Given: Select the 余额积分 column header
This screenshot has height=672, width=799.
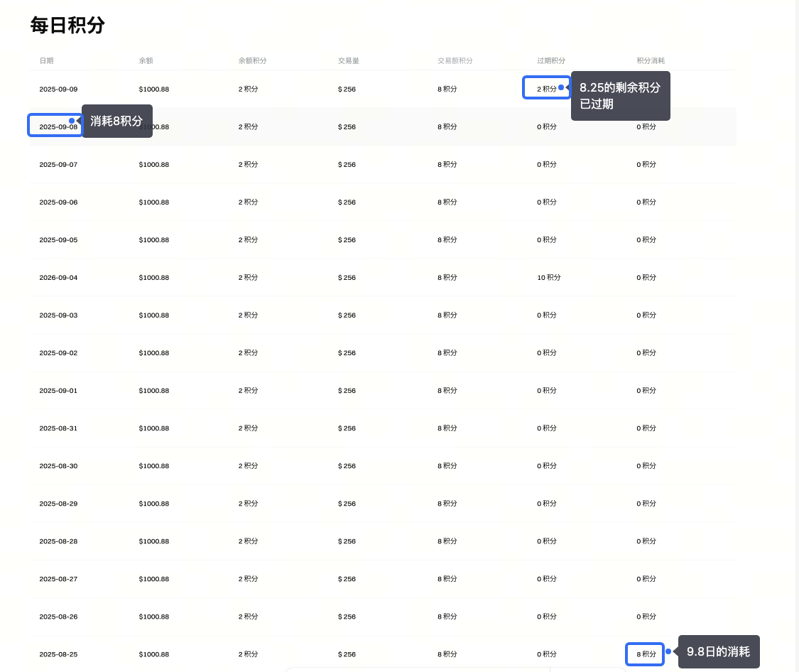Looking at the screenshot, I should pyautogui.click(x=252, y=61).
